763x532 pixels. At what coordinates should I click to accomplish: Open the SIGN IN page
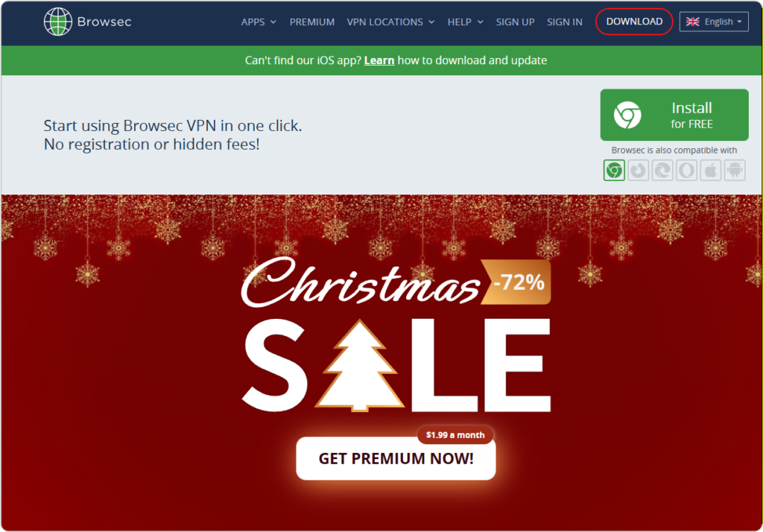point(565,22)
